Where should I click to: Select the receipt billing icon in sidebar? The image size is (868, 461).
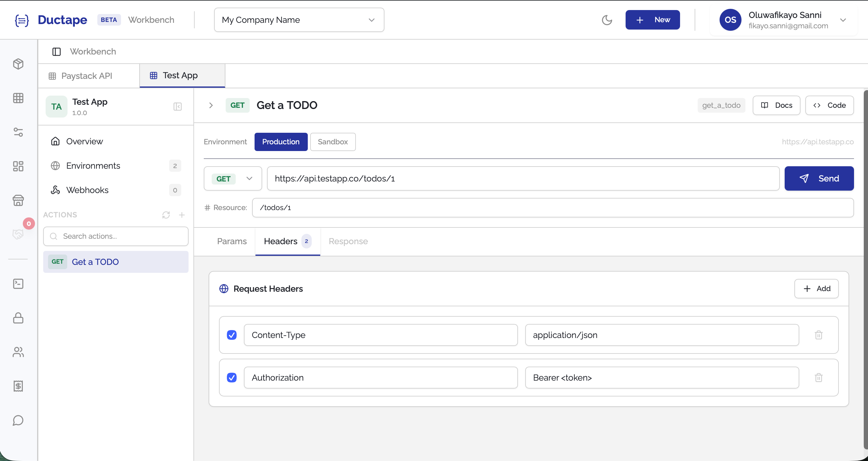pos(18,386)
